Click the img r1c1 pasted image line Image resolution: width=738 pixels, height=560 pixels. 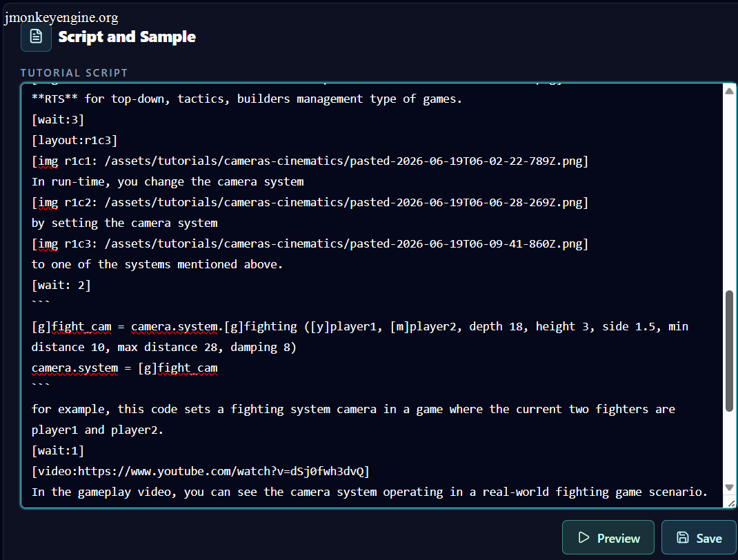click(310, 161)
